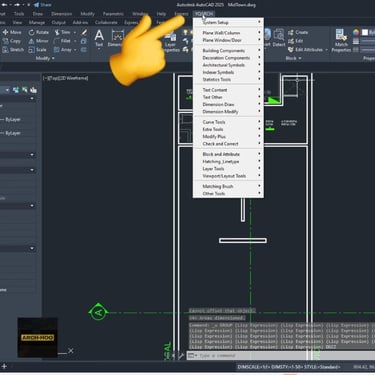Open the Array dropdown arrow
The height and width of the screenshot is (375, 375).
(x=75, y=50)
